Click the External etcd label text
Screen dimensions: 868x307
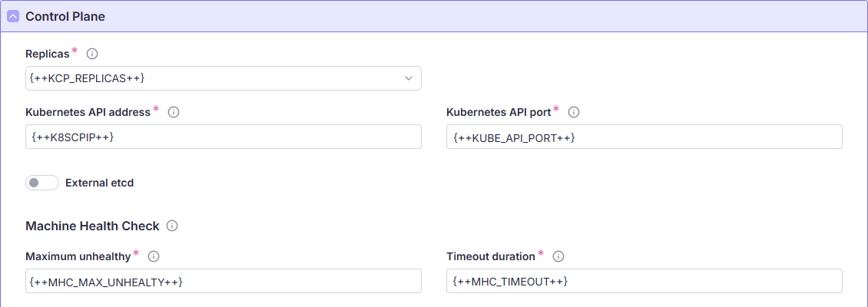pos(100,183)
